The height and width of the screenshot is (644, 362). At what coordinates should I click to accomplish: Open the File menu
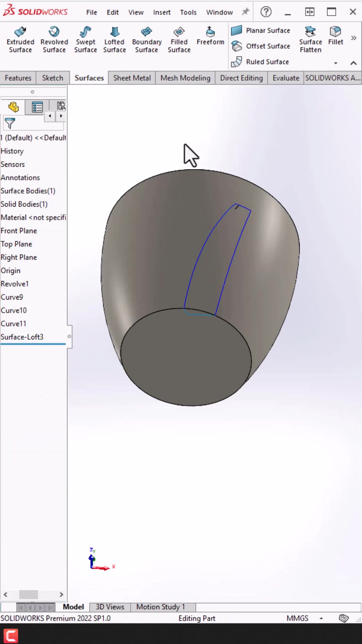pos(92,12)
